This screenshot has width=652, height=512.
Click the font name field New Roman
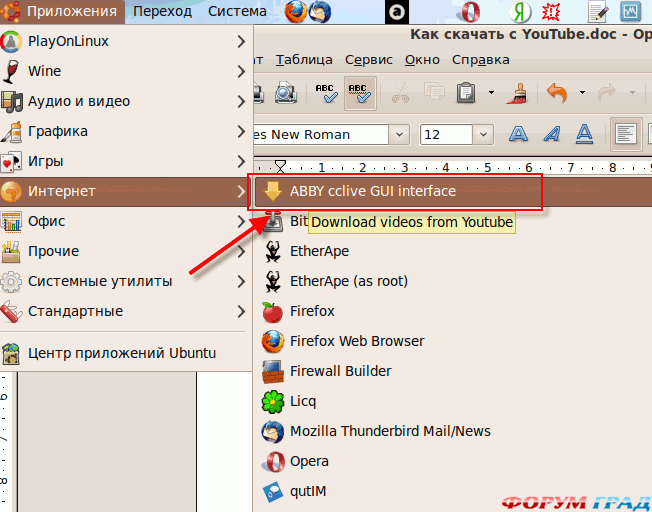point(321,134)
